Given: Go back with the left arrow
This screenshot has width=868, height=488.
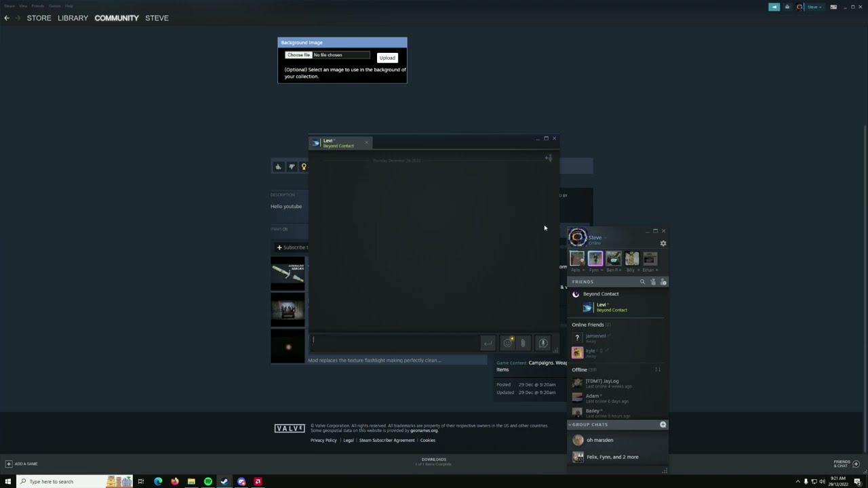Looking at the screenshot, I should pyautogui.click(x=7, y=18).
